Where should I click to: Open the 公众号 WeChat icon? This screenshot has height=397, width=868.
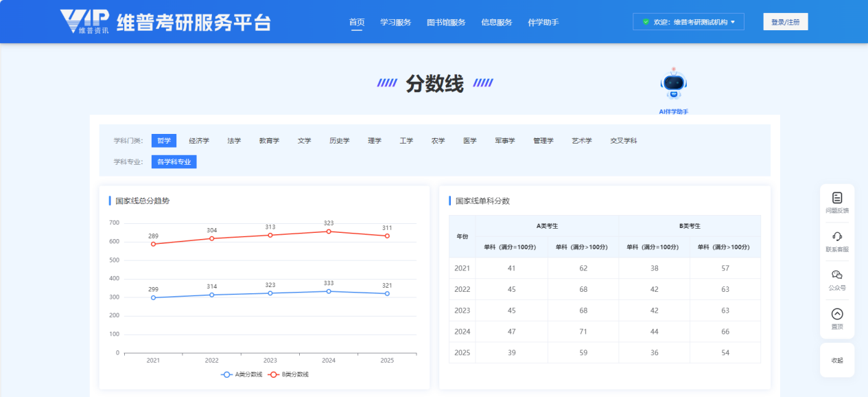[x=836, y=275]
